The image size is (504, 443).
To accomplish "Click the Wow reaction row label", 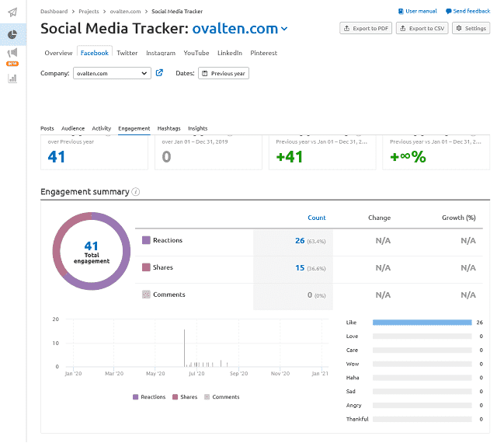I will pyautogui.click(x=353, y=364).
